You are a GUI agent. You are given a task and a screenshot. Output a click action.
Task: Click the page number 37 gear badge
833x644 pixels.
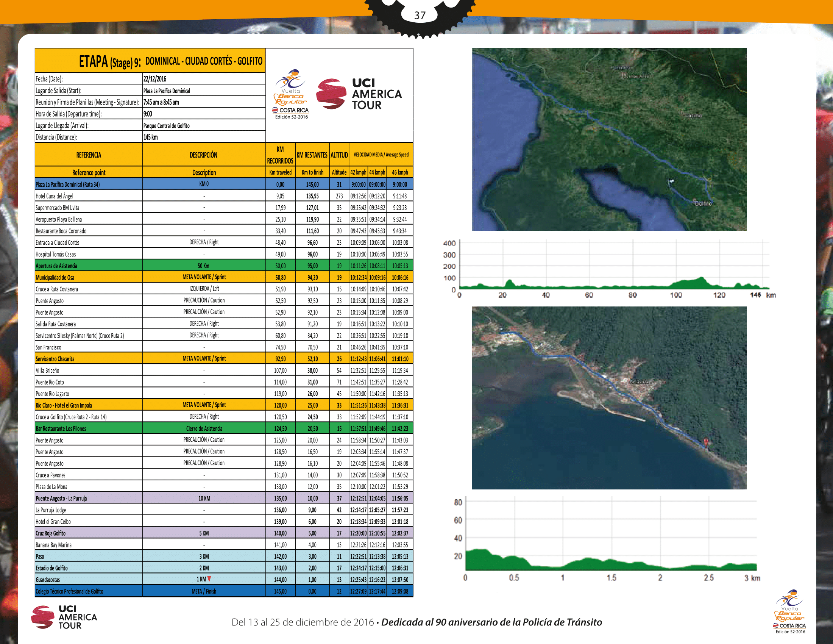[x=420, y=15]
